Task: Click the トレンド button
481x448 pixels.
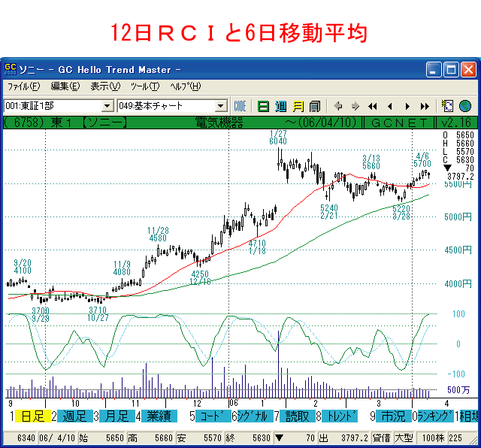Action: 340,416
